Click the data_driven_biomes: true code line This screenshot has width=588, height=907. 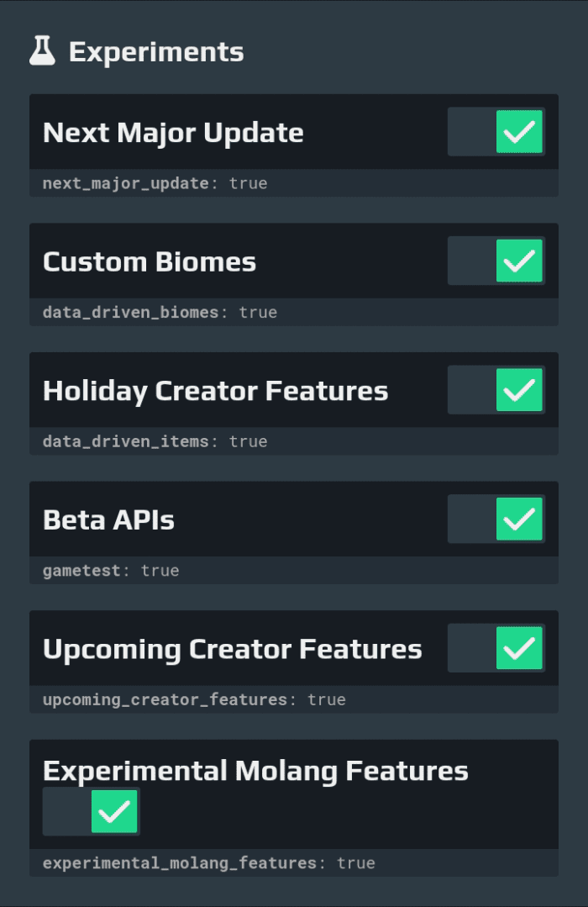point(160,313)
